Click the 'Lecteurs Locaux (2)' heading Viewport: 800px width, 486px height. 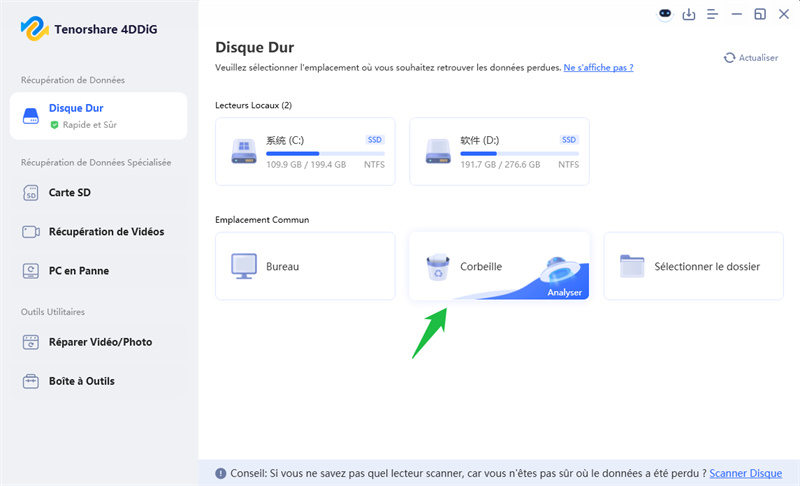click(x=253, y=106)
